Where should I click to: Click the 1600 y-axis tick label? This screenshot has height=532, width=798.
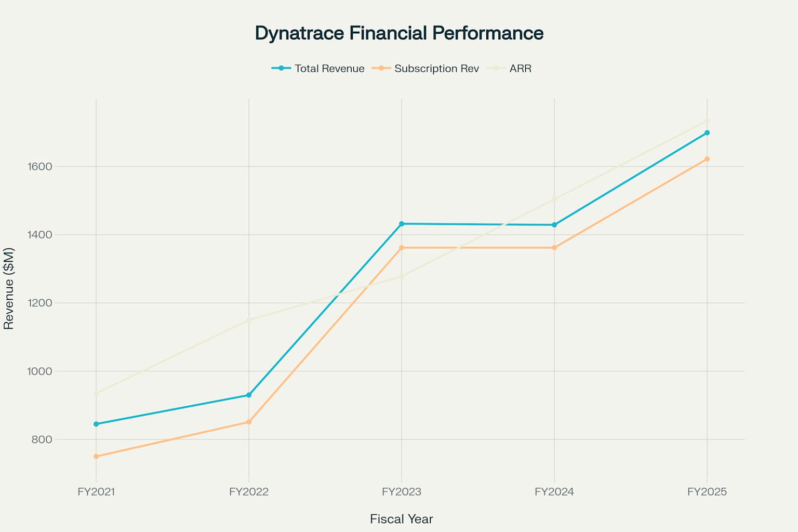pyautogui.click(x=40, y=167)
